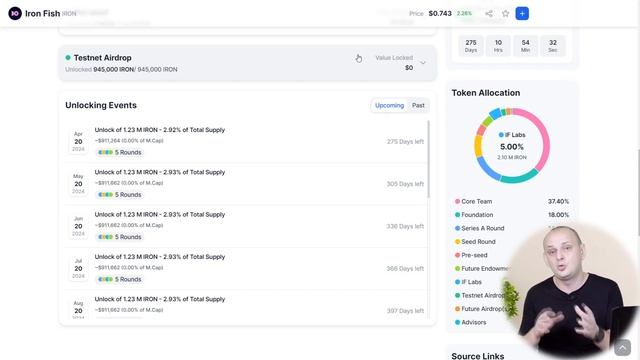The image size is (640, 360).
Task: Click the yellow Seed Round donut segment
Action: (x=478, y=146)
